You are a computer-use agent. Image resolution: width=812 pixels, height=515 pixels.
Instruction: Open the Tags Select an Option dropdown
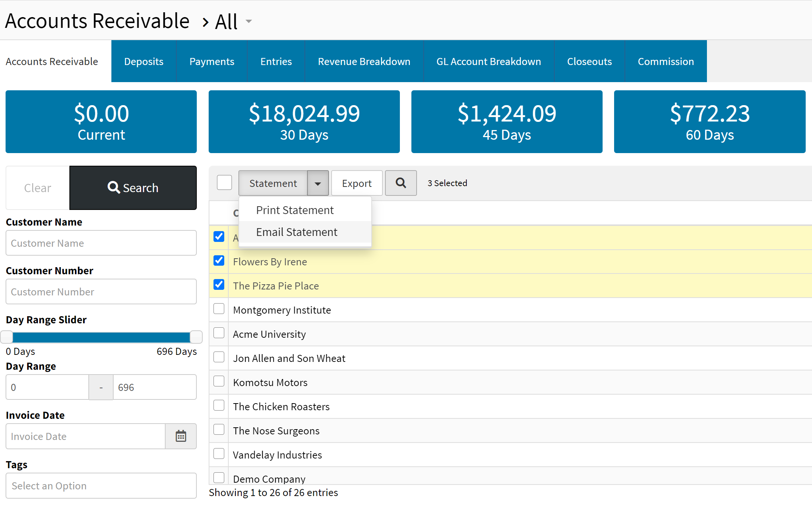pyautogui.click(x=101, y=485)
